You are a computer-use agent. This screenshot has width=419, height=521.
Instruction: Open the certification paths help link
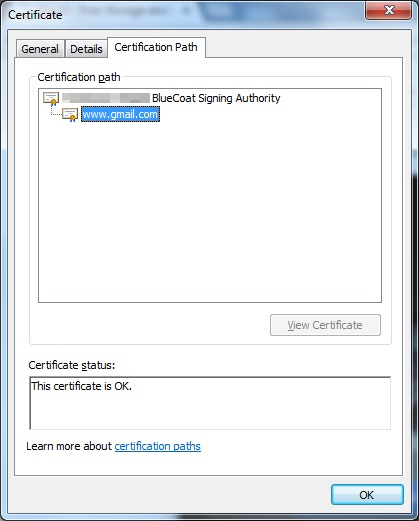(x=158, y=446)
